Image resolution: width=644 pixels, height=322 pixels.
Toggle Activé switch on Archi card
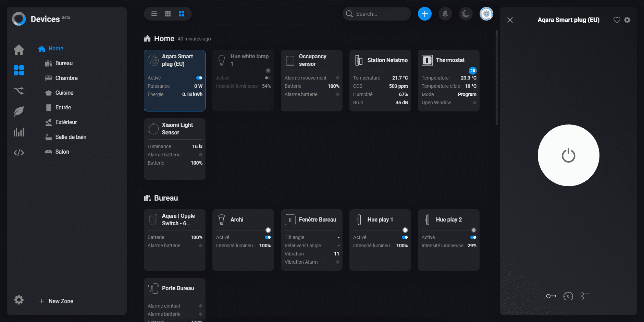[x=268, y=237]
